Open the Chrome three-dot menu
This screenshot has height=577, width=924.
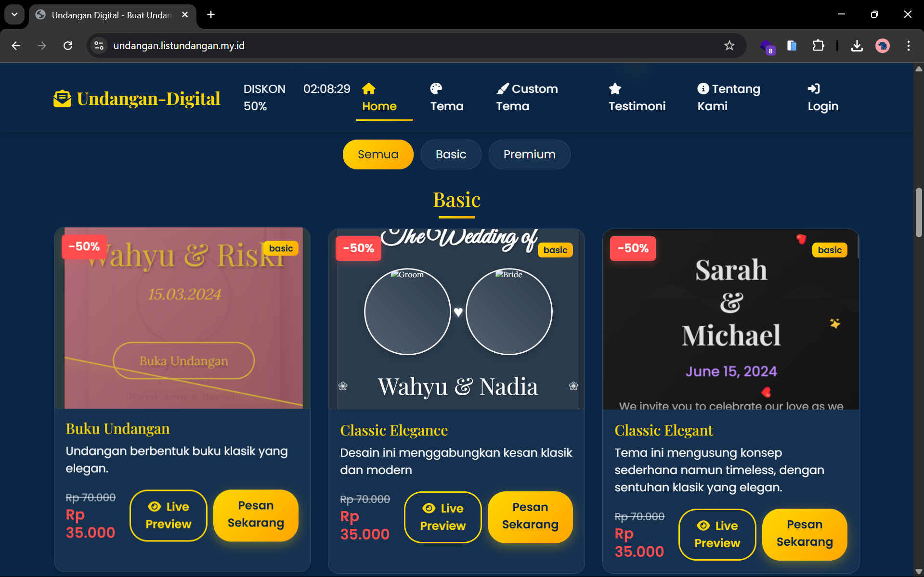[908, 46]
